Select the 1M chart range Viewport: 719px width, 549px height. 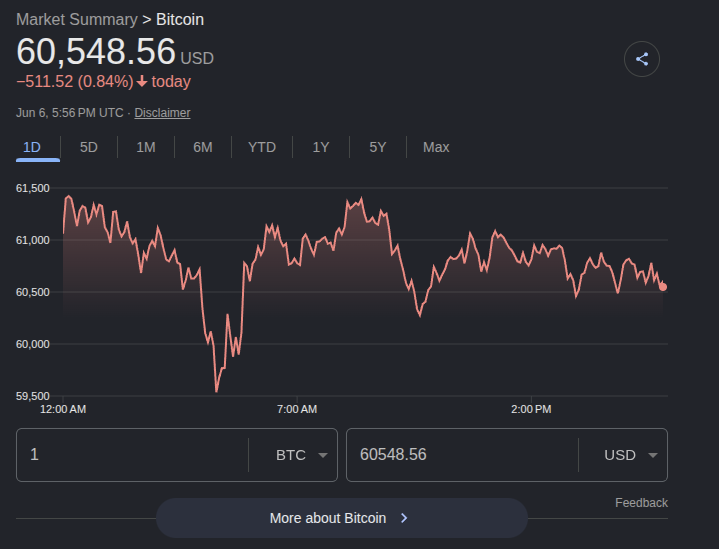point(146,147)
